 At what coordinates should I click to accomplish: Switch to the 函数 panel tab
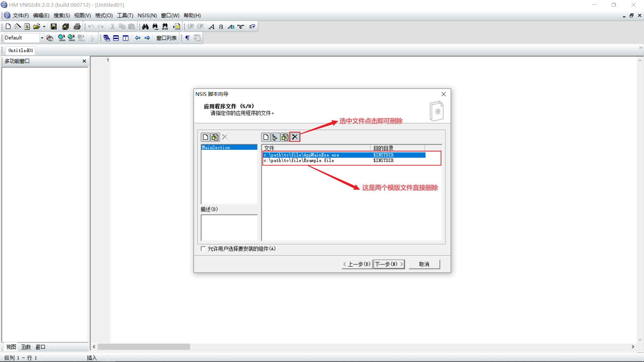click(26, 347)
